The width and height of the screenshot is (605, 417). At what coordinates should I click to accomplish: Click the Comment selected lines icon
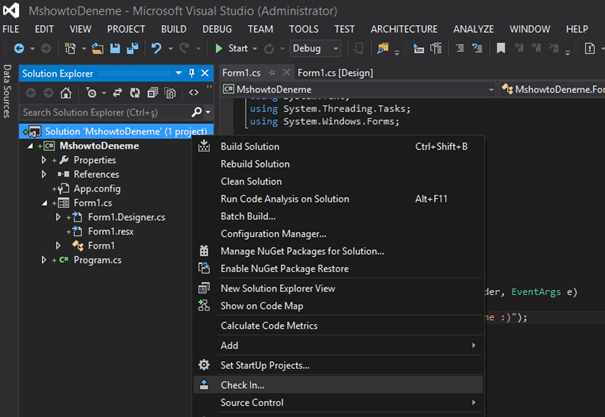[460, 49]
